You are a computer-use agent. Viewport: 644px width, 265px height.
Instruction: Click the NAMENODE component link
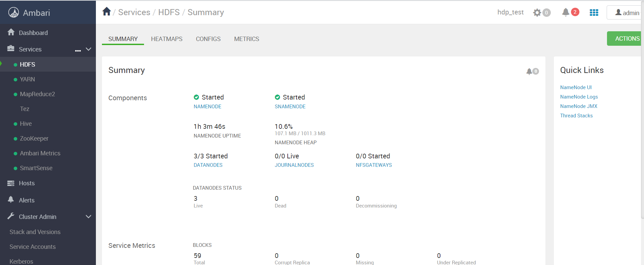207,107
